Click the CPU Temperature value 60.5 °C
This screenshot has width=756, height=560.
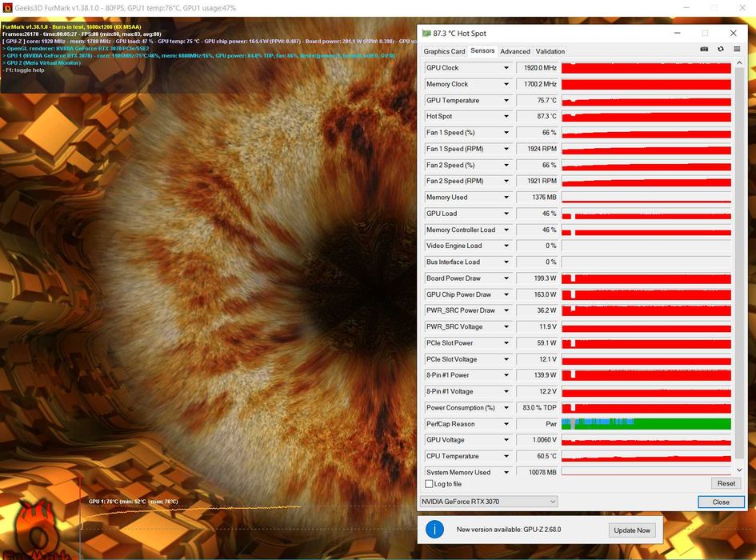click(x=537, y=456)
